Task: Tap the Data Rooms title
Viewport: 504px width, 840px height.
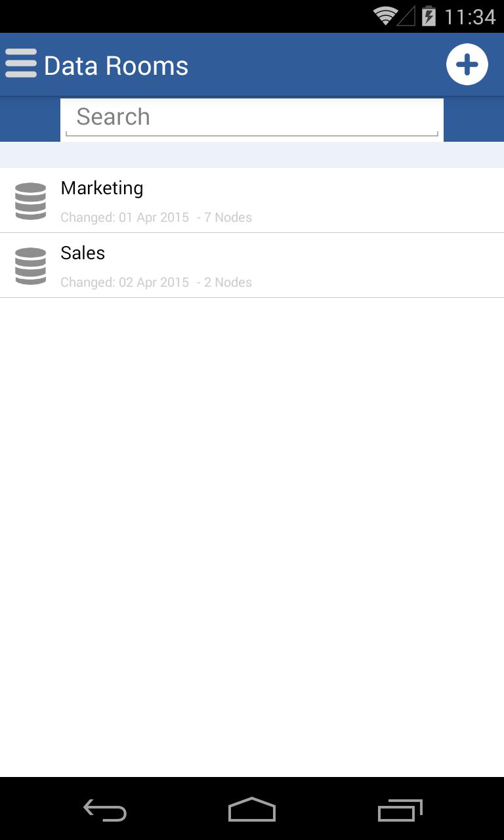Action: [116, 66]
